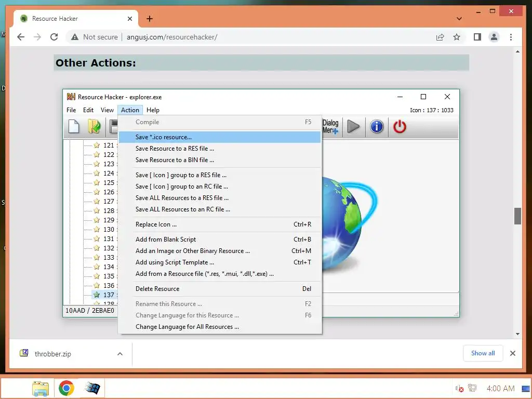Click the star icon of item 122
The height and width of the screenshot is (399, 532).
tap(97, 154)
